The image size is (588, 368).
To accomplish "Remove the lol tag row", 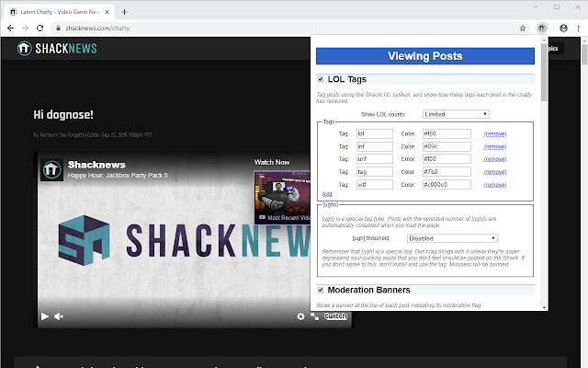I will coord(494,134).
